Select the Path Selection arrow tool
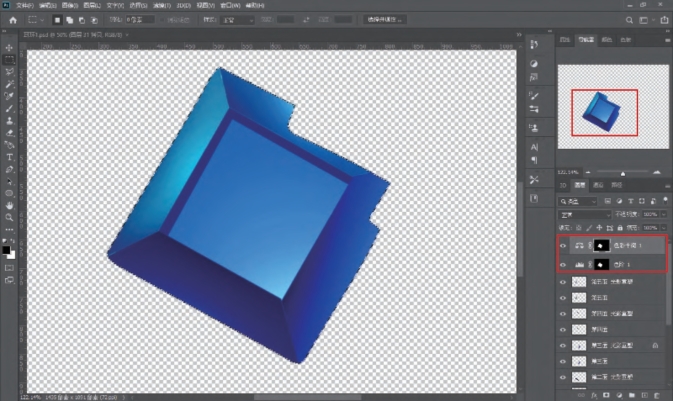This screenshot has width=673, height=401. (x=9, y=182)
